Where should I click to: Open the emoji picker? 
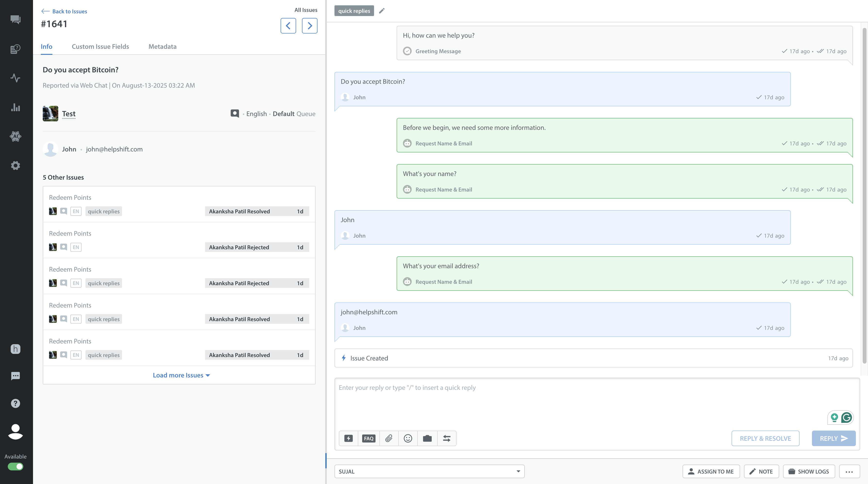pos(408,439)
